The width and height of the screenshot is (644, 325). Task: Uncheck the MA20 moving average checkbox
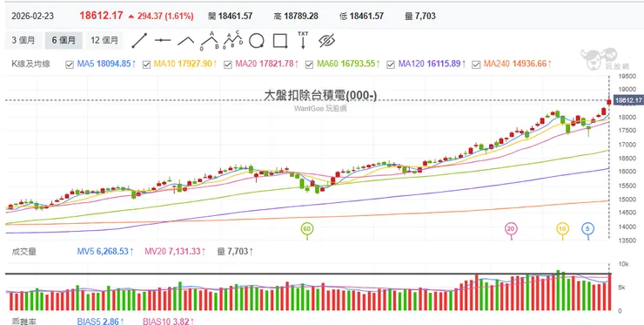(x=228, y=64)
